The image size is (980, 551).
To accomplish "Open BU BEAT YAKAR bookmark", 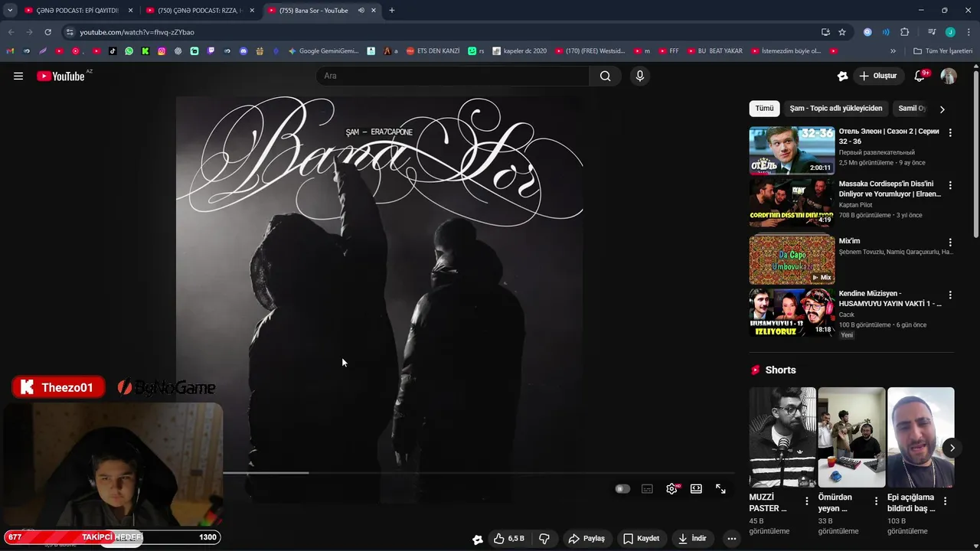I will [715, 51].
